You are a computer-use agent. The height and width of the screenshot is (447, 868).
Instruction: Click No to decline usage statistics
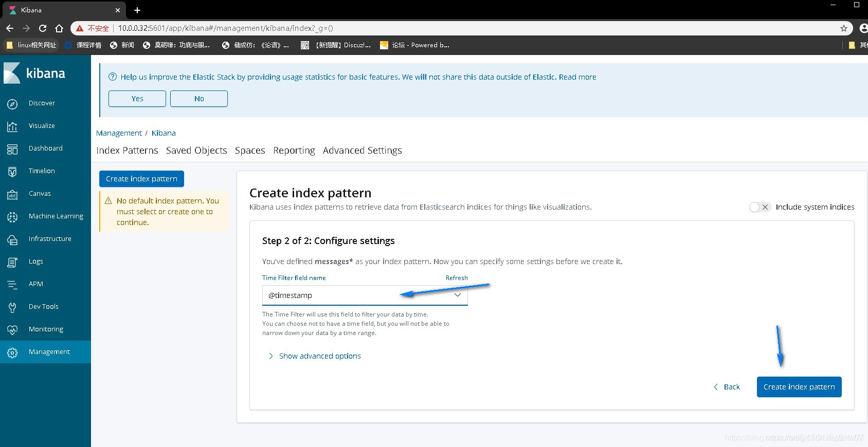pos(199,99)
